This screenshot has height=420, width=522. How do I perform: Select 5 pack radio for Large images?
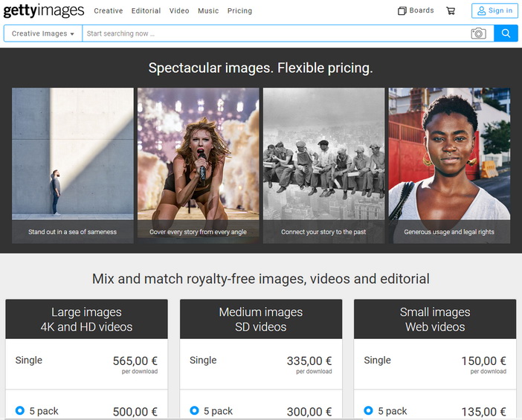[20, 410]
